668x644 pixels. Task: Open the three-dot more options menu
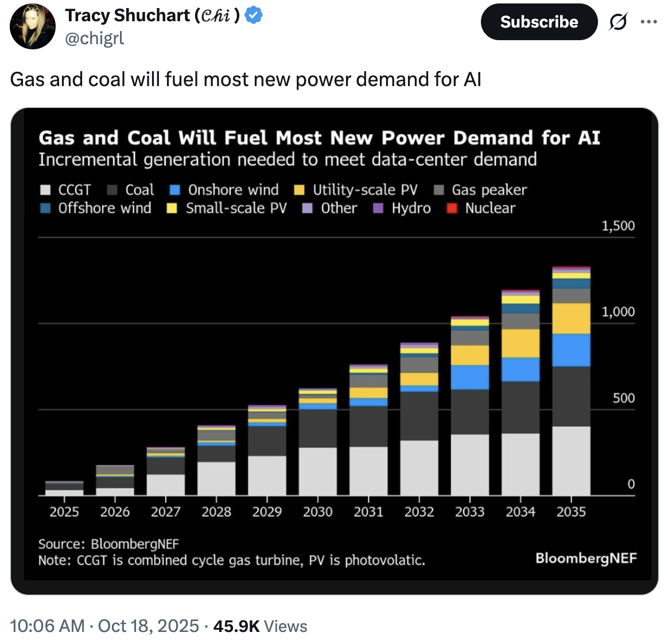648,22
